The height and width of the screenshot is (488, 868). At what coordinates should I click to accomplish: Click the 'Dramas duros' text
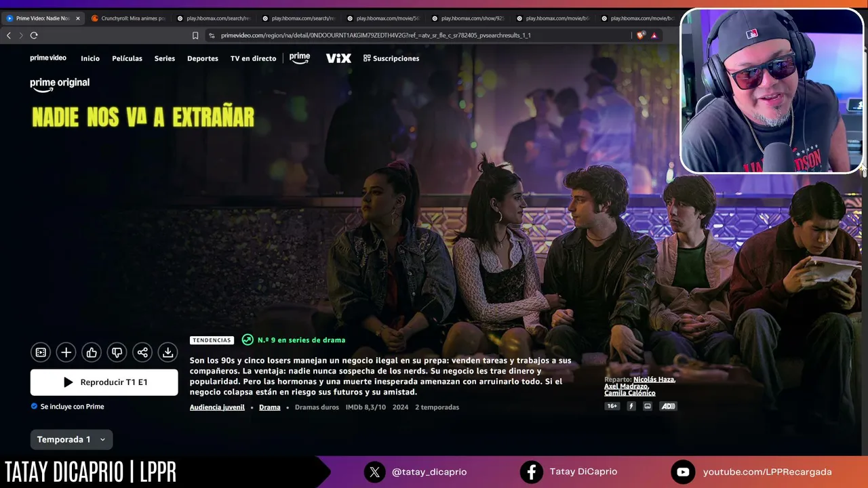pyautogui.click(x=317, y=407)
